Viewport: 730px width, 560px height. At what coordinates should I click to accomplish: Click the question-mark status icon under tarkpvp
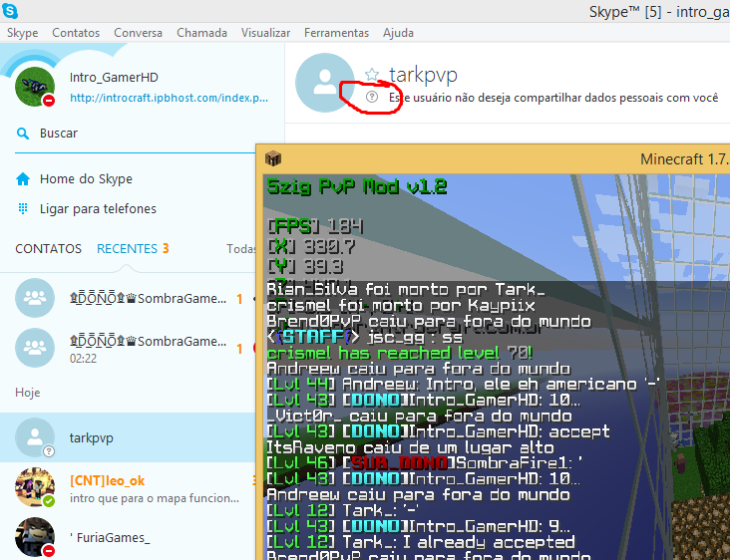tap(372, 97)
